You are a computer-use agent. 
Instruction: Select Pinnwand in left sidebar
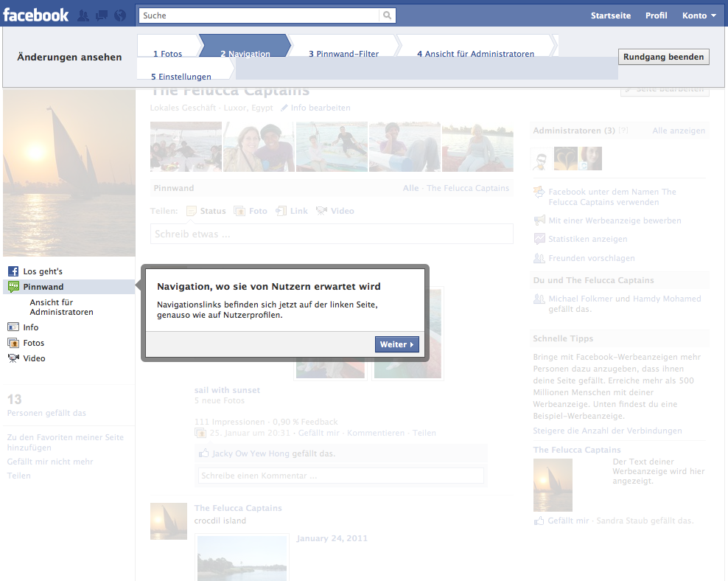pyautogui.click(x=69, y=287)
